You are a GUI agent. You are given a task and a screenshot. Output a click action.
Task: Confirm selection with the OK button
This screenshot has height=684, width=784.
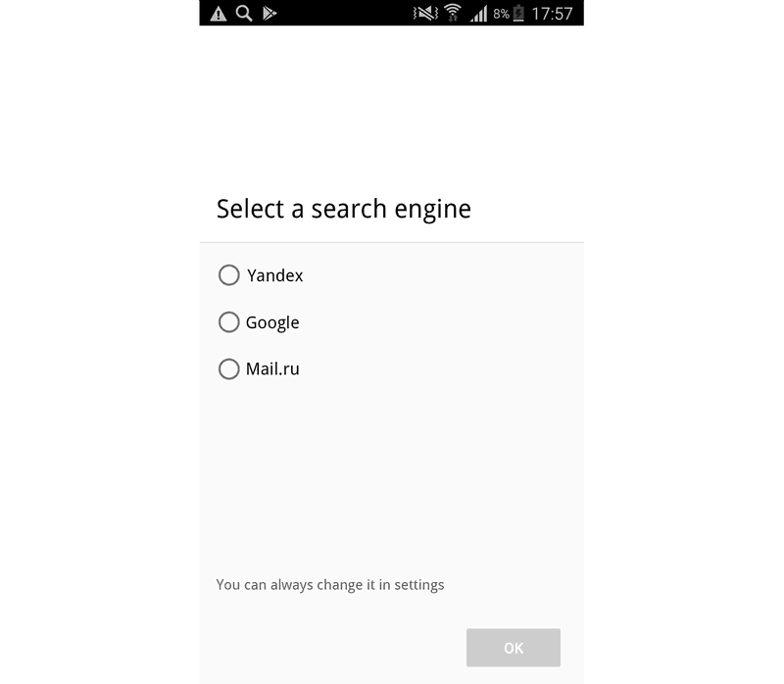point(514,648)
